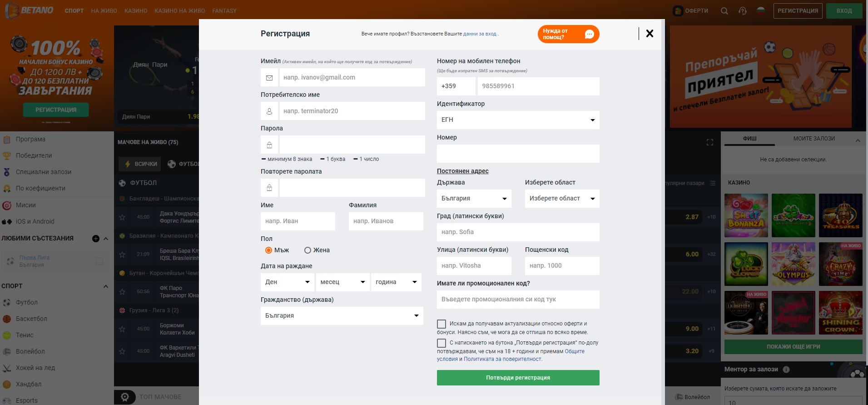Expand the Изберете област dropdown

tap(562, 199)
